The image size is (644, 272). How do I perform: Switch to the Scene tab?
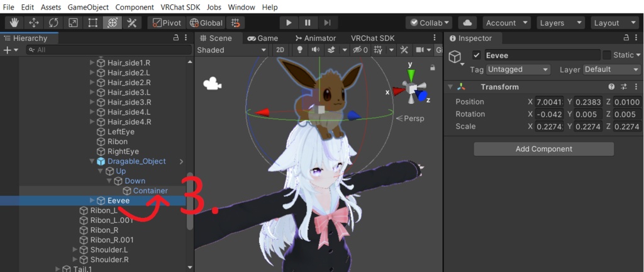click(216, 38)
